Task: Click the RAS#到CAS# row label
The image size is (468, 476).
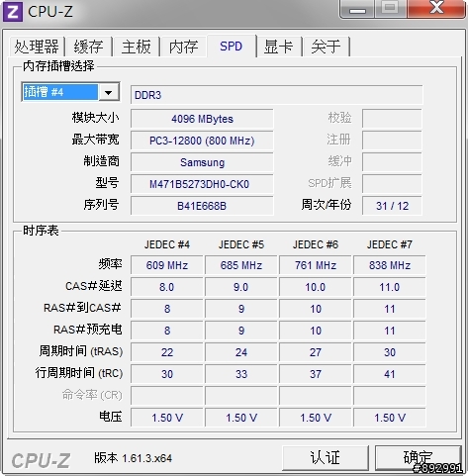Action: tap(82, 308)
